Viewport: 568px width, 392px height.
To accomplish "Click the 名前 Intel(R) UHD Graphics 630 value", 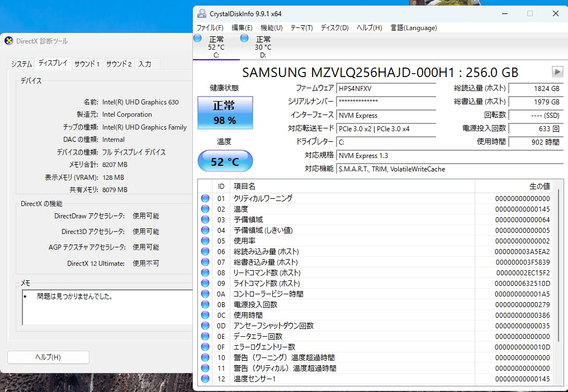I will [140, 102].
